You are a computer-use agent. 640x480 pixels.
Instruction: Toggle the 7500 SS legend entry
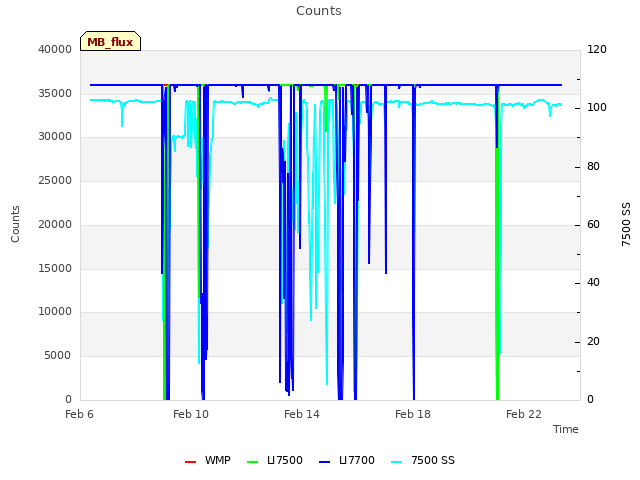click(x=423, y=460)
